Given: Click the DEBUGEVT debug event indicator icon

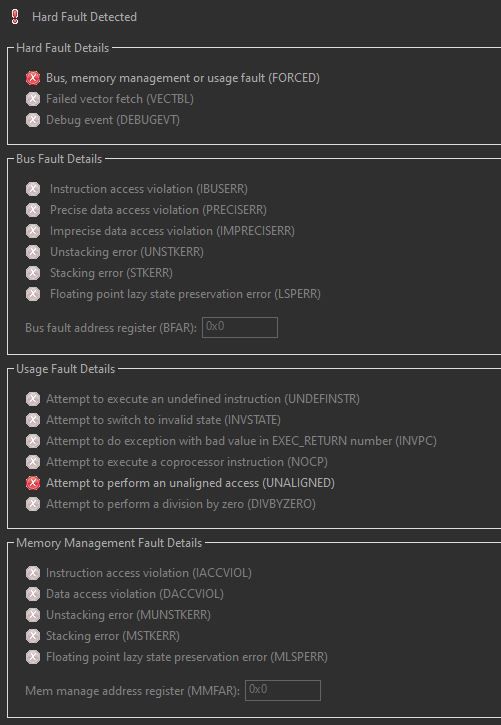Looking at the screenshot, I should click(33, 120).
